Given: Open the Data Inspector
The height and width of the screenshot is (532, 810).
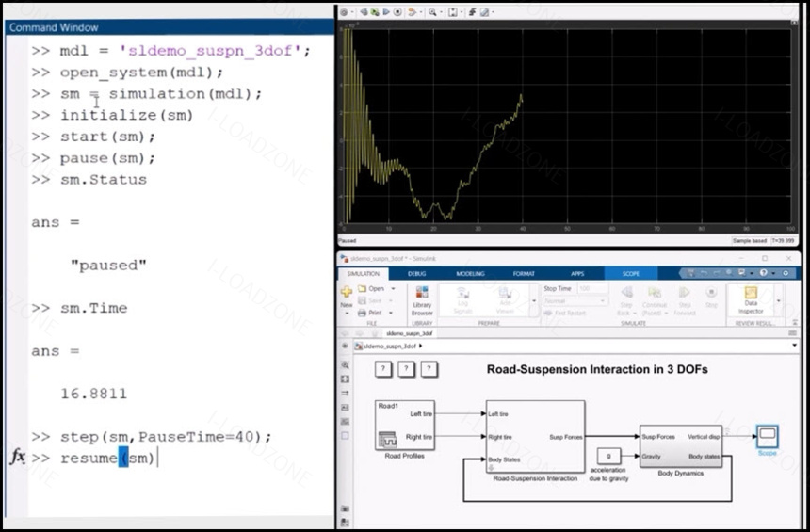Looking at the screenshot, I should (x=751, y=300).
